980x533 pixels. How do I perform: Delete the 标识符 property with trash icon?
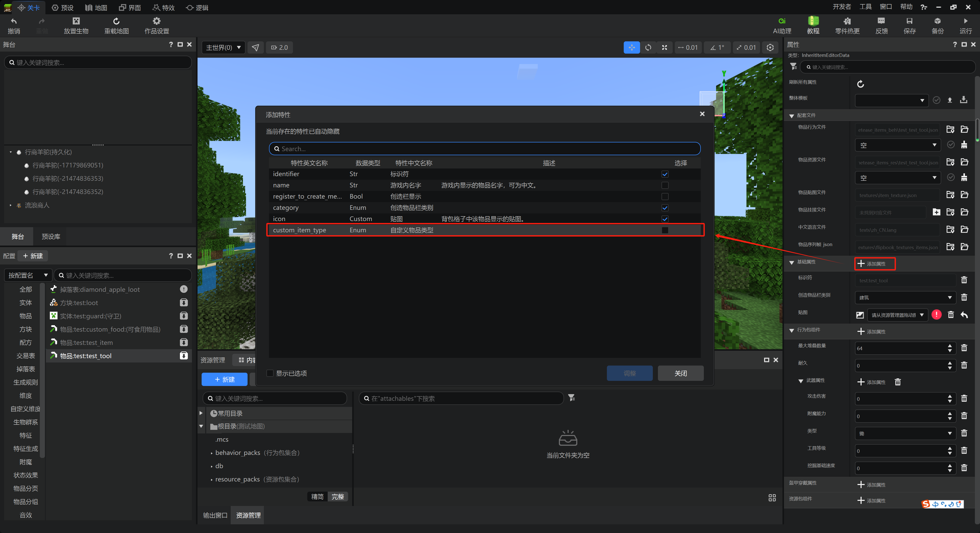[x=964, y=280]
